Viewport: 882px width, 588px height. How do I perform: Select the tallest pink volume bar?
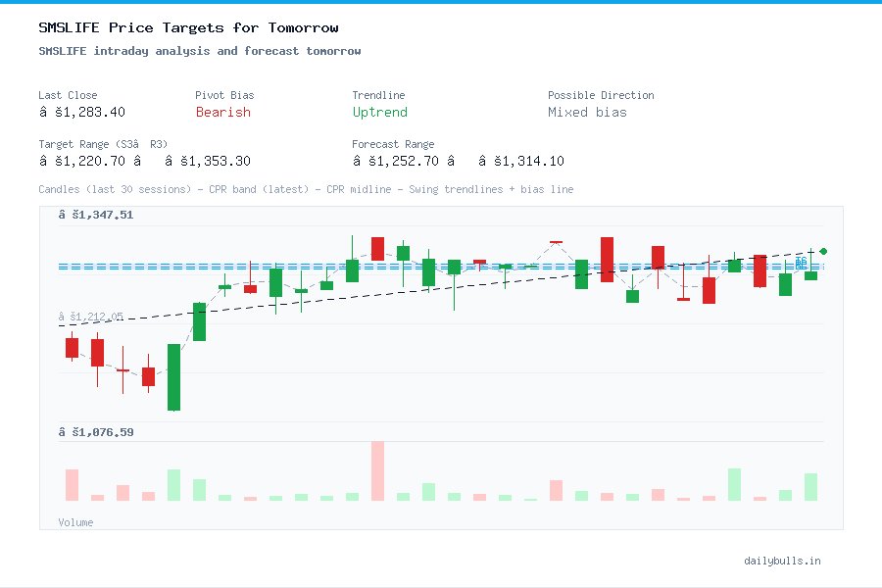376,472
